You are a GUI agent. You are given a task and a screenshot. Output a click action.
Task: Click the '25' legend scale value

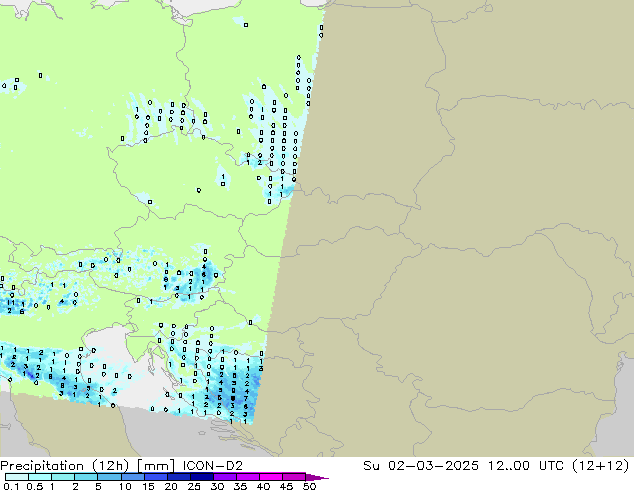click(x=194, y=486)
